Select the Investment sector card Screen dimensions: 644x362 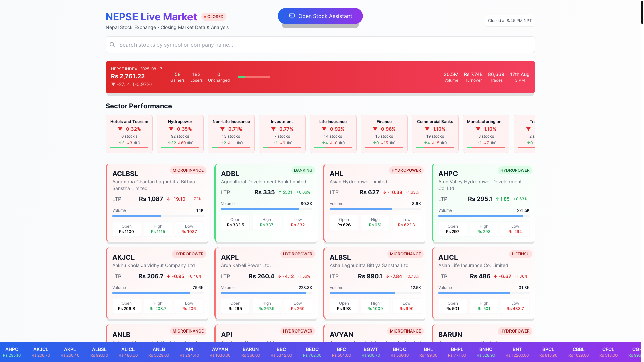(282, 134)
